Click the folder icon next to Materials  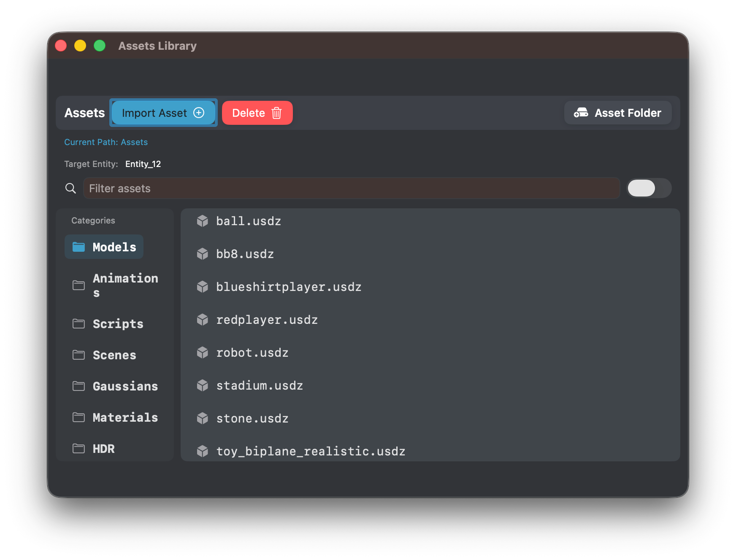[78, 417]
